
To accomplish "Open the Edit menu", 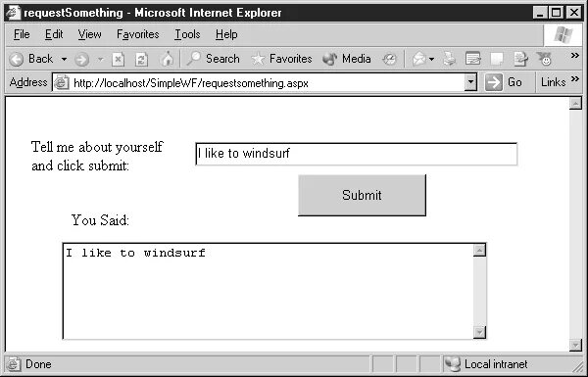I will [x=54, y=34].
